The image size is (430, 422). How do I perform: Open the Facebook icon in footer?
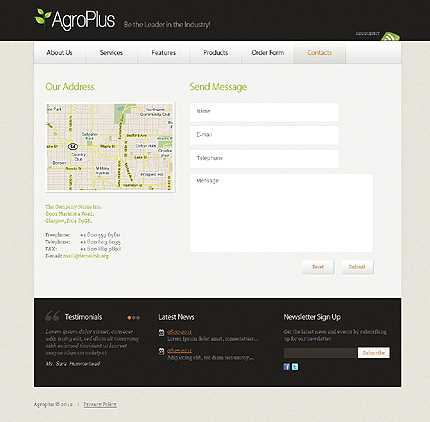point(287,367)
